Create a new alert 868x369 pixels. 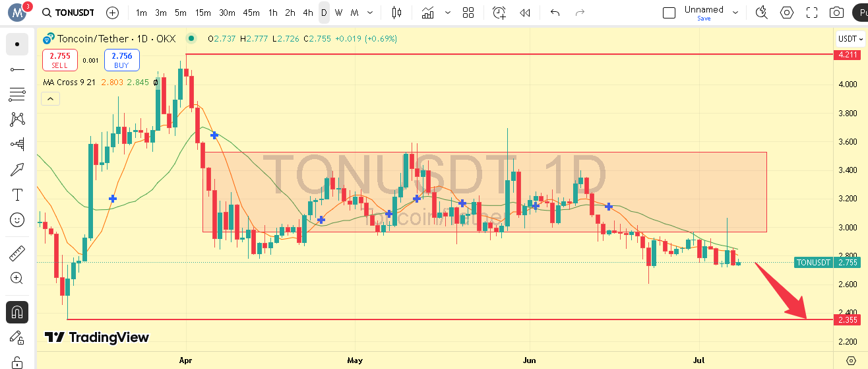[499, 13]
